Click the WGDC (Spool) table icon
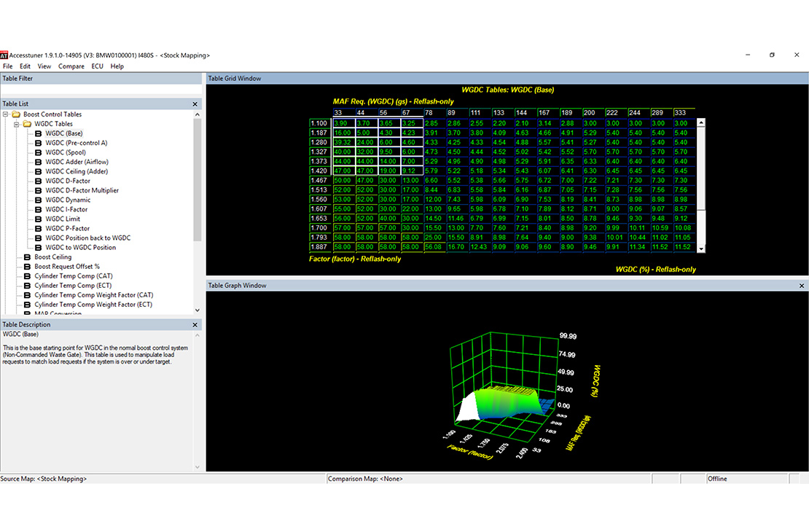The width and height of the screenshot is (809, 532). pyautogui.click(x=38, y=153)
